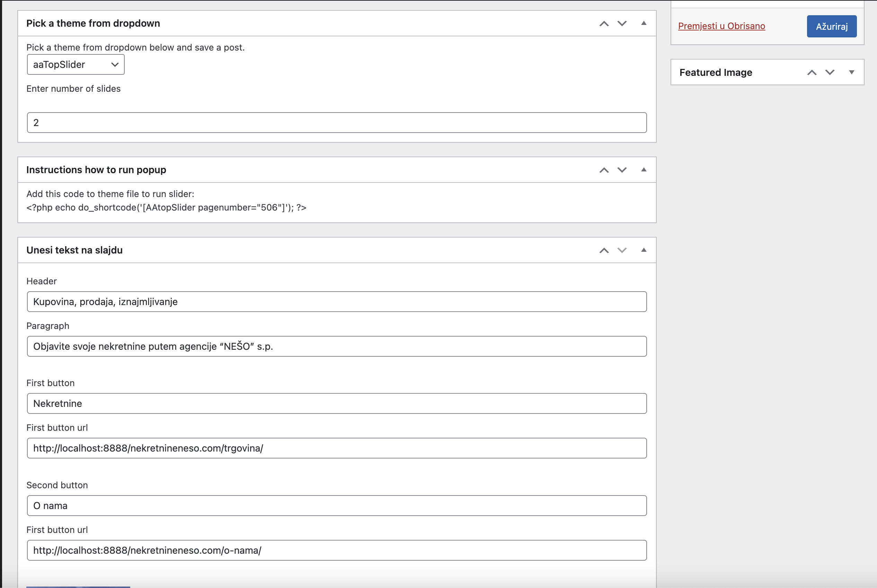Collapse the 'Pick a theme from dropdown' panel
Viewport: 877px width, 588px height.
(x=644, y=23)
